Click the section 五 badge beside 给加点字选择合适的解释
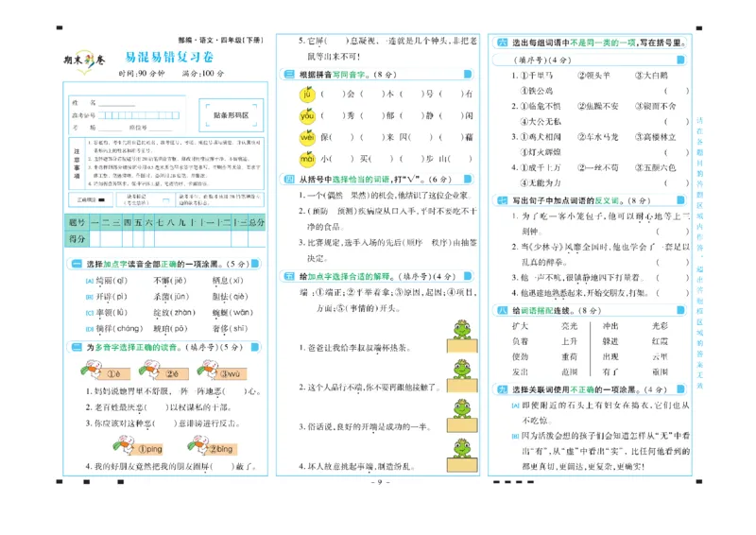The height and width of the screenshot is (535, 756). 289,276
